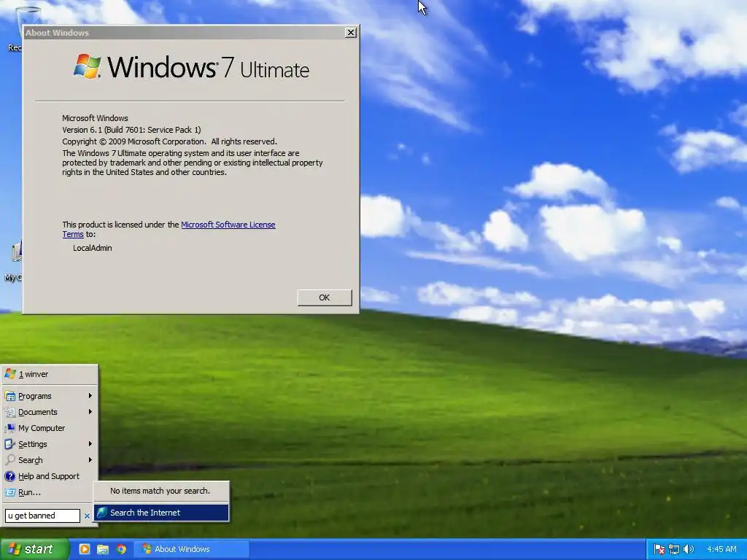
Task: Click the LocalAdmin licensee text
Action: (x=93, y=248)
